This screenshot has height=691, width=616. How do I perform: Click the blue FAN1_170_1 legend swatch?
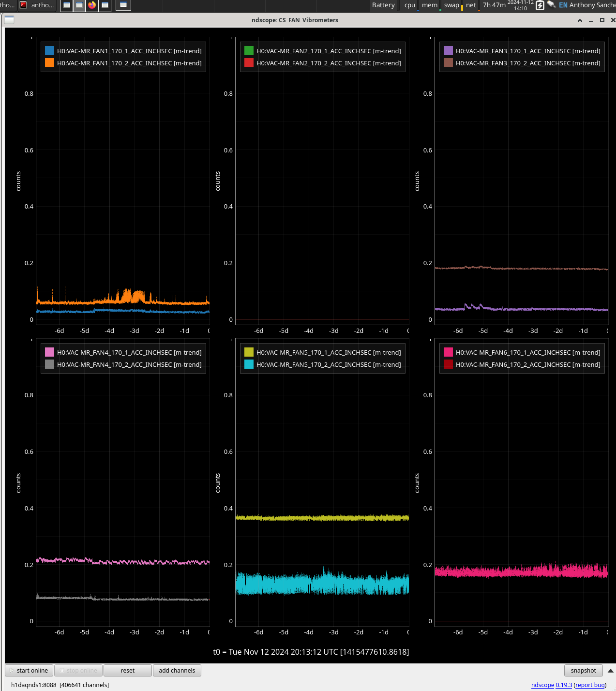point(49,51)
